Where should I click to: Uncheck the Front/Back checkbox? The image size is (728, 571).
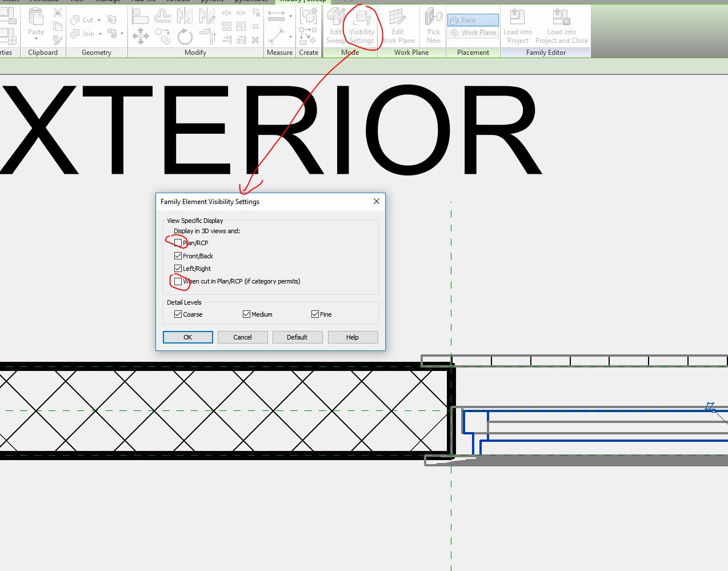[x=178, y=256]
